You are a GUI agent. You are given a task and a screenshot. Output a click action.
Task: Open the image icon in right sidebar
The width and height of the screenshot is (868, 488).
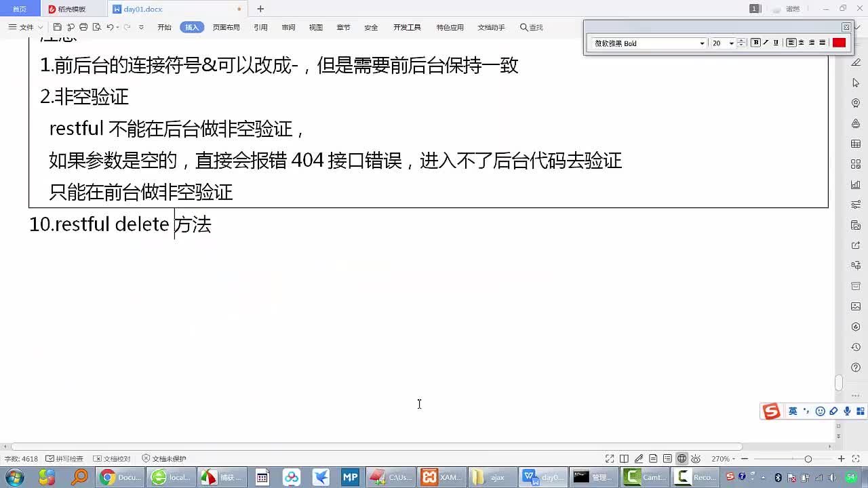click(x=856, y=306)
